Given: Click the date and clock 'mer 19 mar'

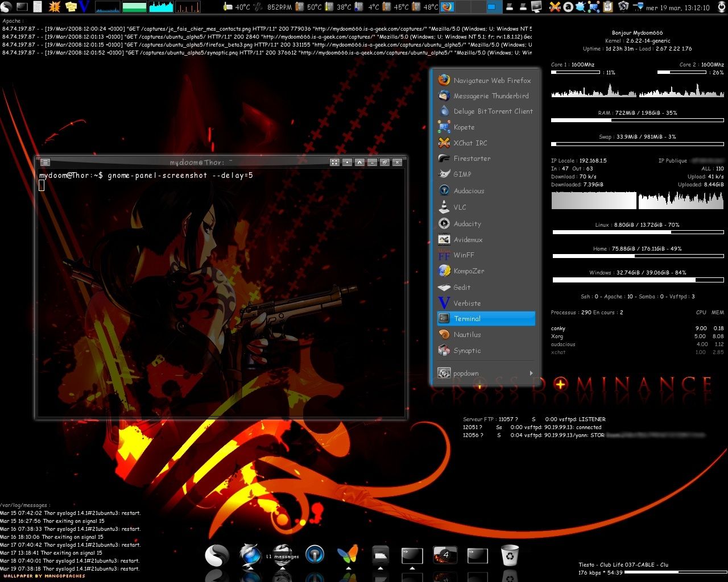Looking at the screenshot, I should (678, 7).
